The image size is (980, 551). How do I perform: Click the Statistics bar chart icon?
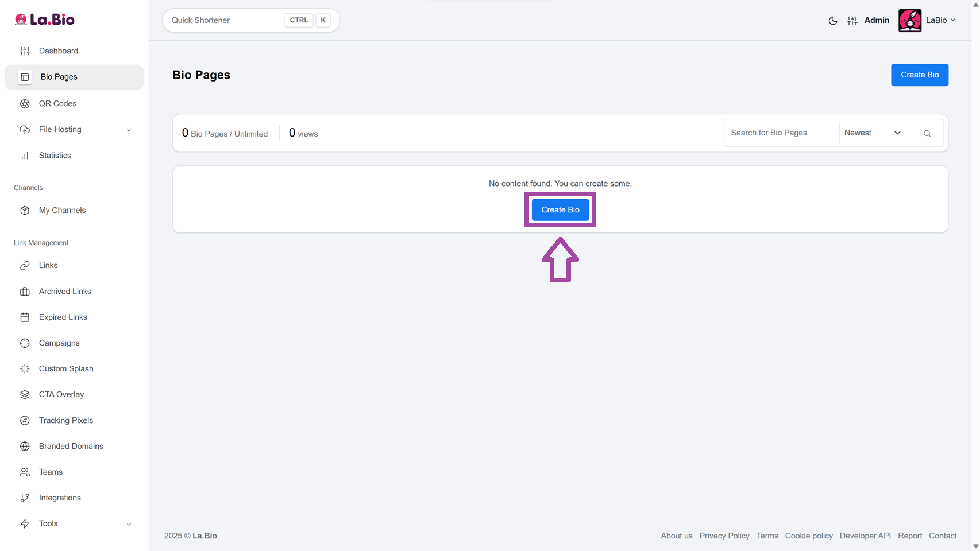(25, 156)
